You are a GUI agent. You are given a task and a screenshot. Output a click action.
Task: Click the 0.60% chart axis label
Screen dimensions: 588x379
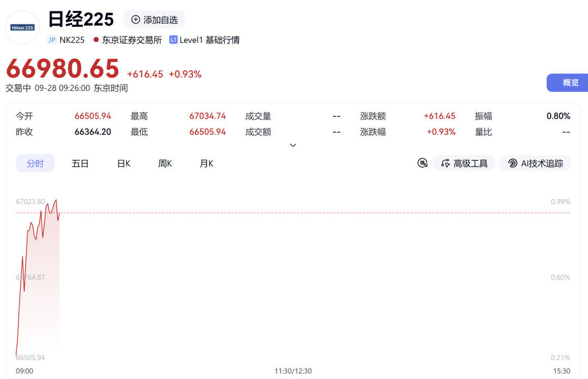tap(560, 277)
